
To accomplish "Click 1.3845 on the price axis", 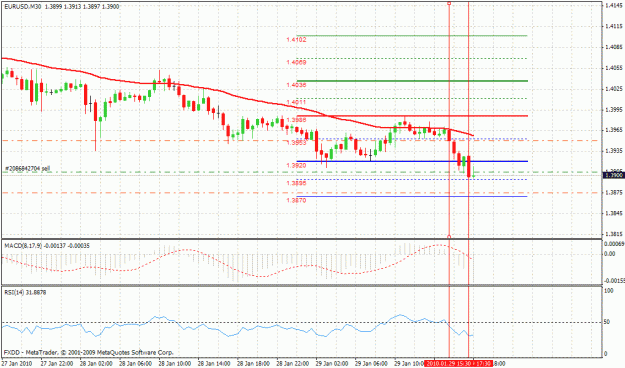I will [x=614, y=213].
